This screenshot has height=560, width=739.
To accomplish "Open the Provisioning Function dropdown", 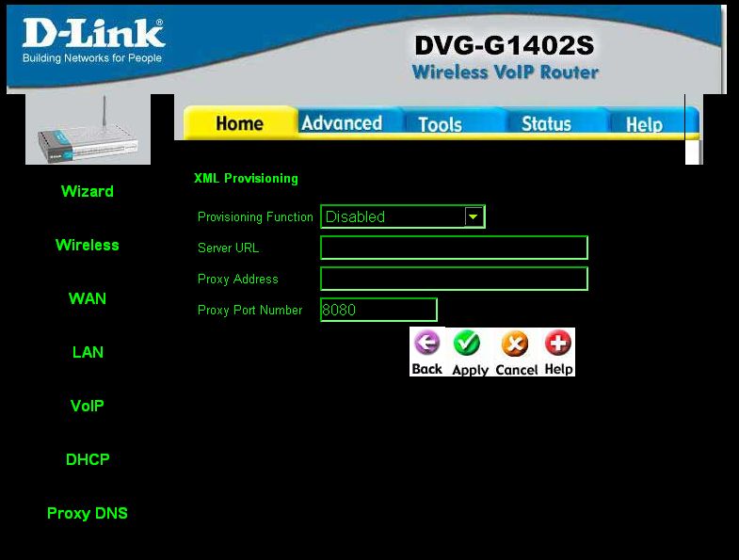I will pyautogui.click(x=403, y=216).
